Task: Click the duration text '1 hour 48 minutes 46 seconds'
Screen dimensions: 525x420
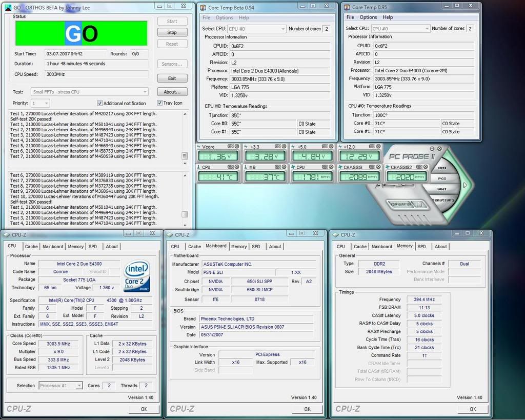Action: (x=76, y=64)
